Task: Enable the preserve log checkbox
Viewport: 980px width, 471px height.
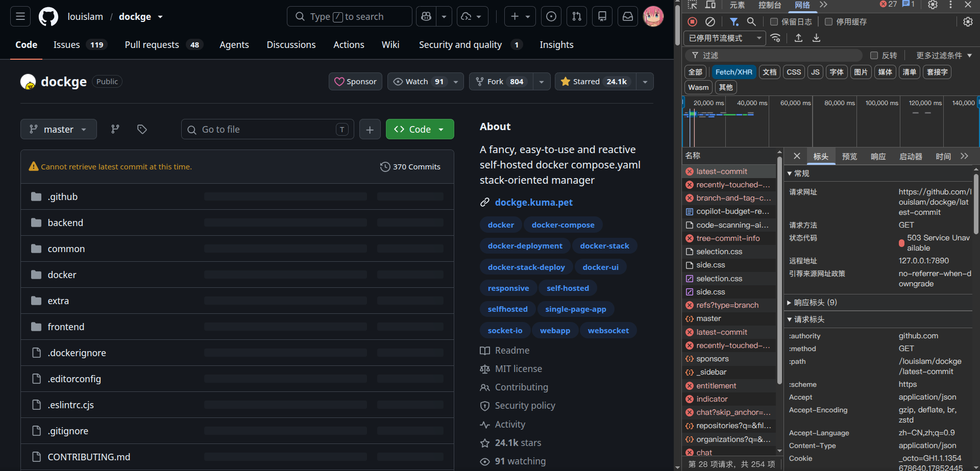Action: [774, 21]
